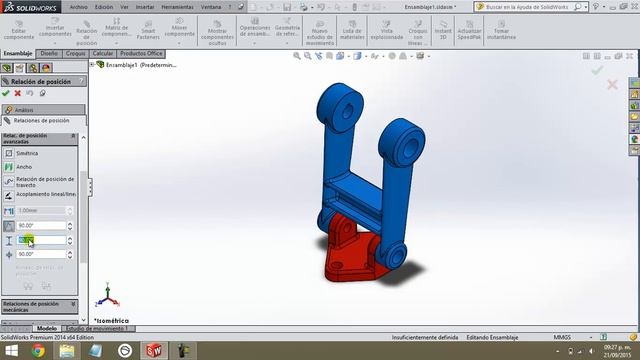Click the PropertyManager scrollbar up arrow
Viewport: 640px width, 360px height.
tap(84, 138)
